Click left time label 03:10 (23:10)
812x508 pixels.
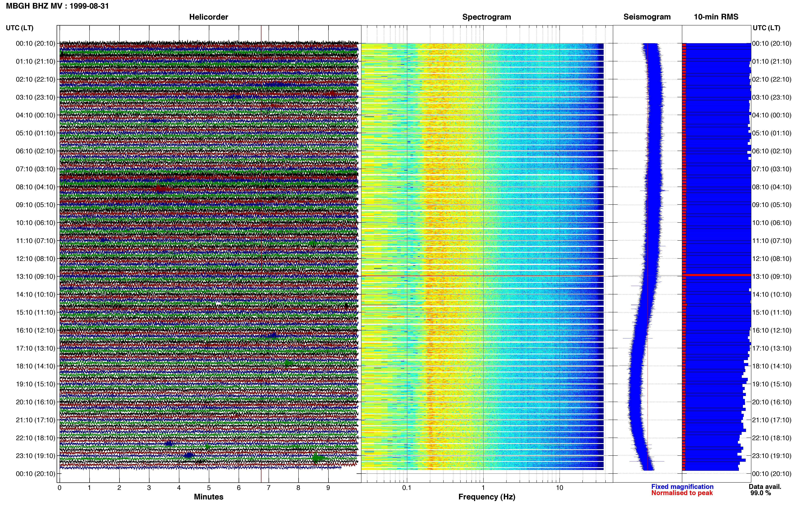36,97
